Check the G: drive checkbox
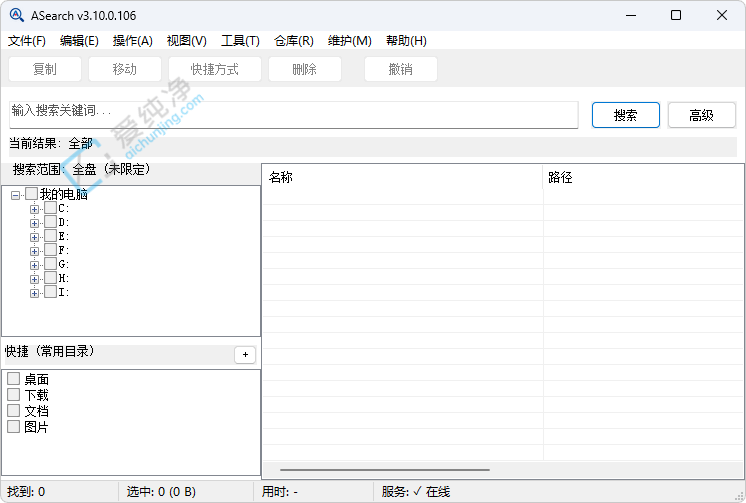The image size is (746, 503). pos(50,264)
